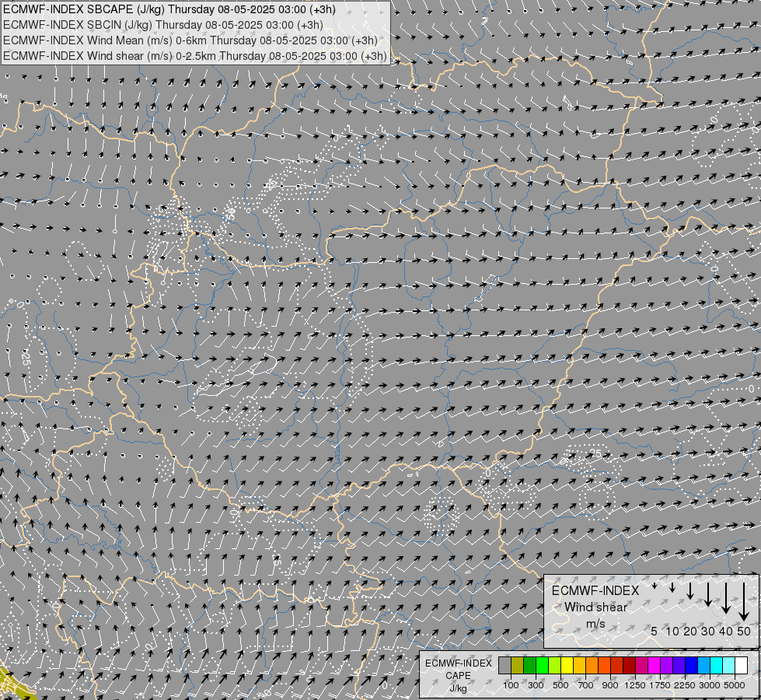761x700 pixels.
Task: Click the 2250 value on CAPE scale
Action: pyautogui.click(x=685, y=685)
